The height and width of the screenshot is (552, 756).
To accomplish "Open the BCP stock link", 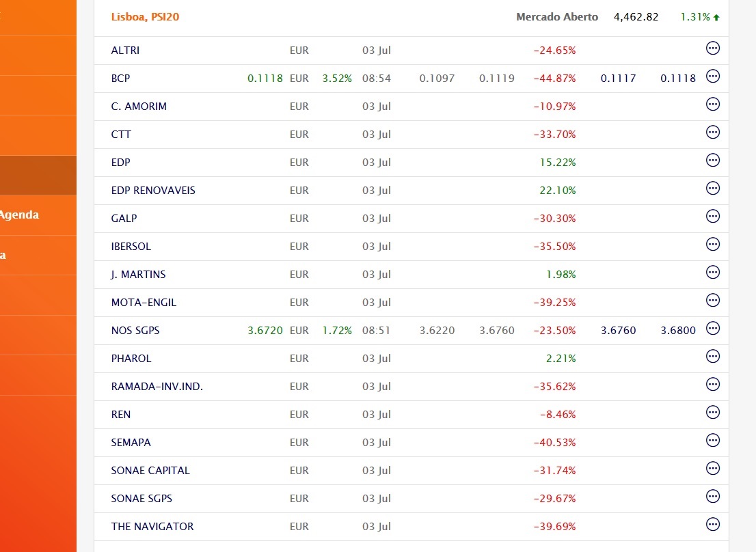I will point(120,79).
